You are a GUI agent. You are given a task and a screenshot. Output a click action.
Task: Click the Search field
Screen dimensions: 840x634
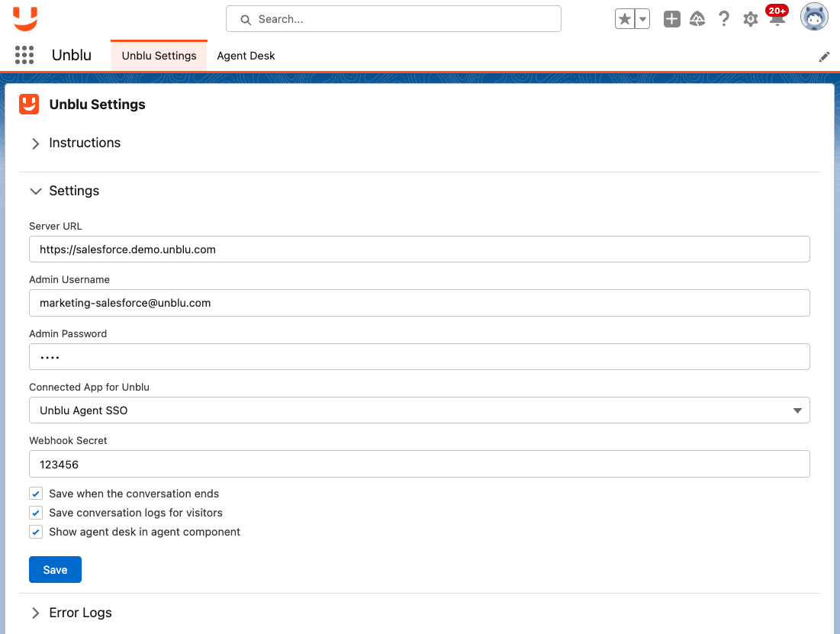tap(393, 18)
